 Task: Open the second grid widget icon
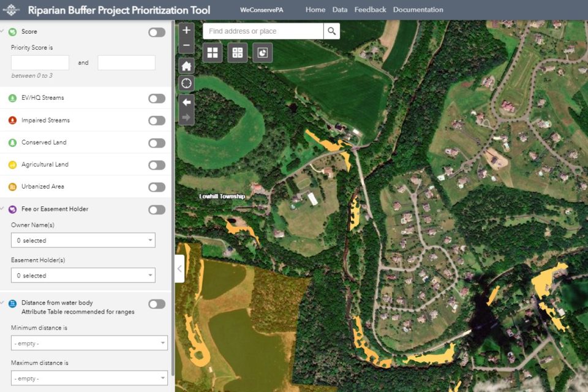[238, 53]
